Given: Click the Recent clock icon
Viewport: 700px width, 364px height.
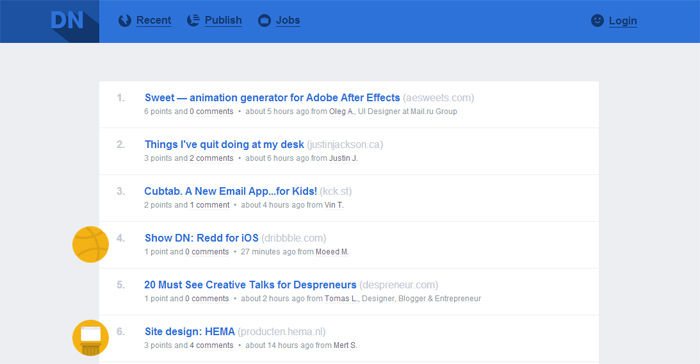Looking at the screenshot, I should point(125,21).
